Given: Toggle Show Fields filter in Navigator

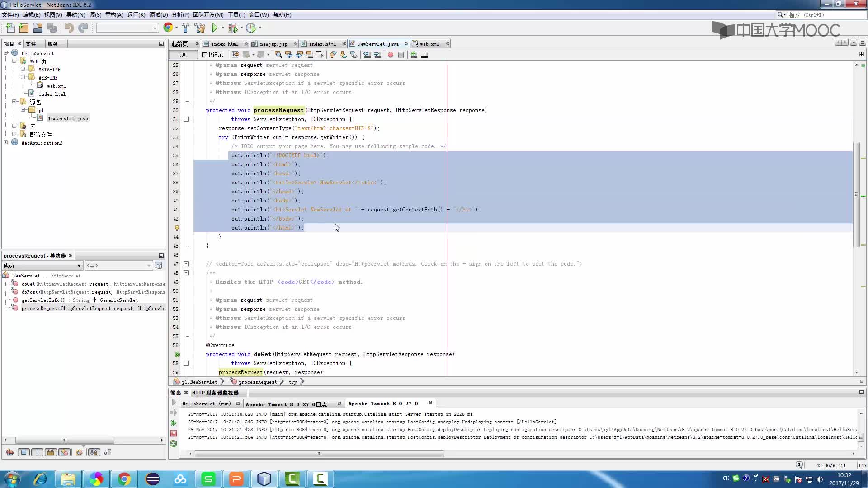Looking at the screenshot, I should point(24,452).
